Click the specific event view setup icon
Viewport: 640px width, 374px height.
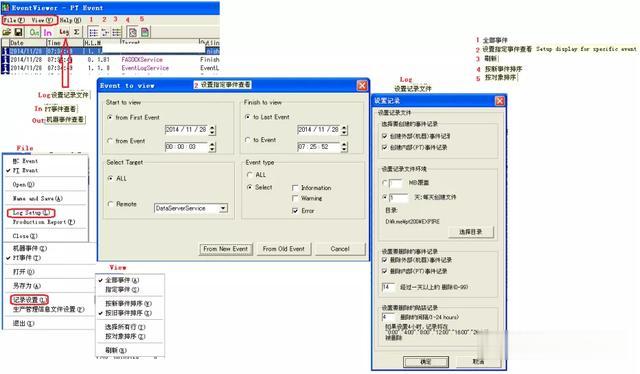pyautogui.click(x=105, y=32)
